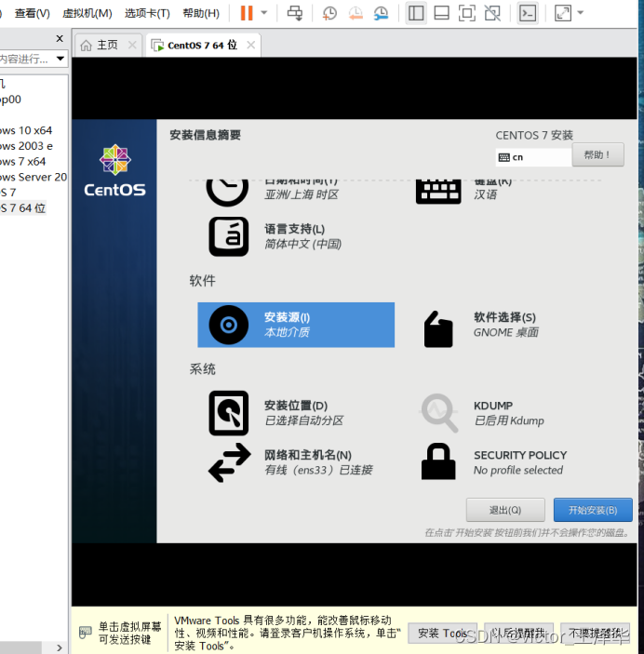Open the stretch display dropdown arrow
Viewport: 644px width, 654px height.
tap(580, 13)
